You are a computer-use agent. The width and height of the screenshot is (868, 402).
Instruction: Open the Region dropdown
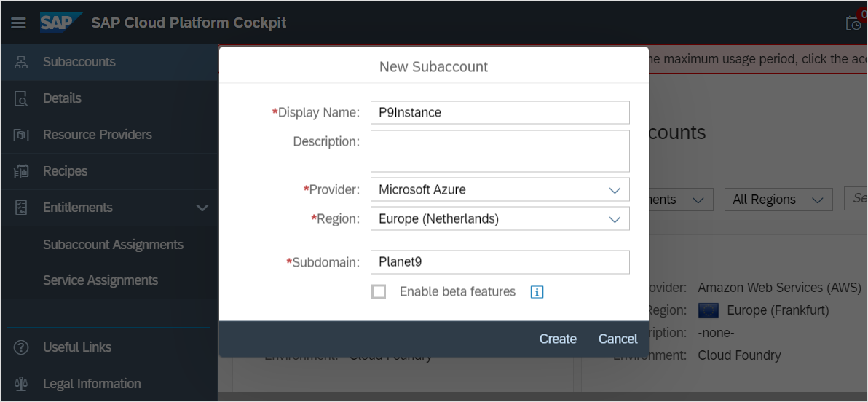tap(500, 218)
